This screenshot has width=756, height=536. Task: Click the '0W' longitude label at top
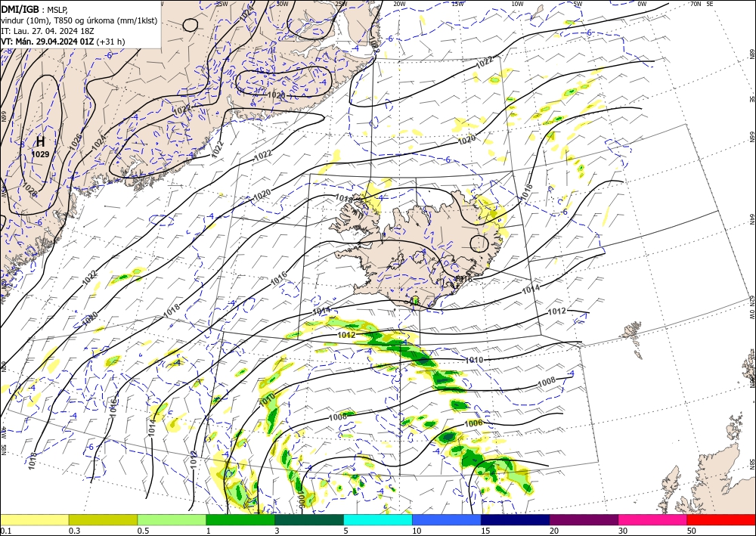[x=642, y=4]
